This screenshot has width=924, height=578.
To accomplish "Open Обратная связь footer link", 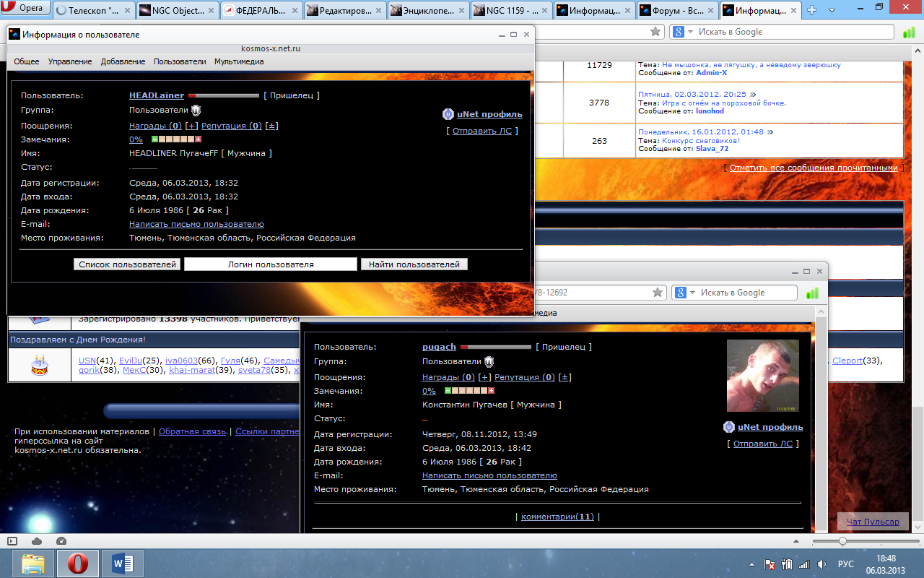I will point(192,431).
